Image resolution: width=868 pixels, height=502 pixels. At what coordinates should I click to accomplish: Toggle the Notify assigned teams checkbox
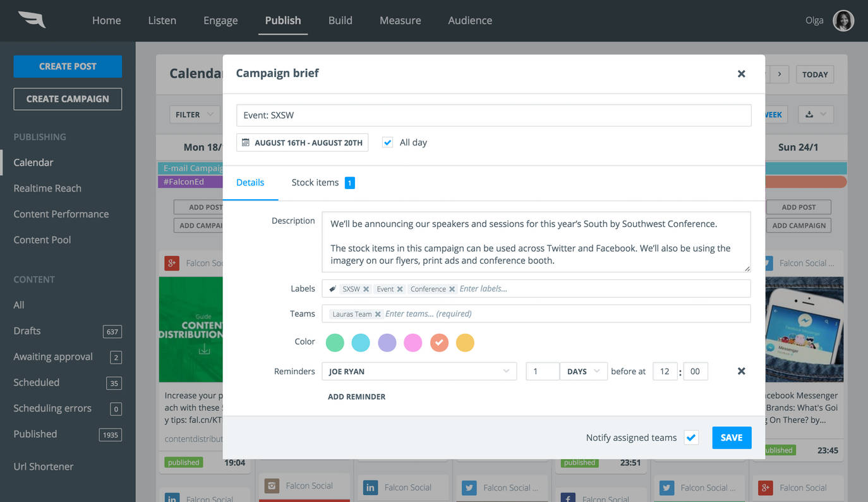click(x=690, y=437)
